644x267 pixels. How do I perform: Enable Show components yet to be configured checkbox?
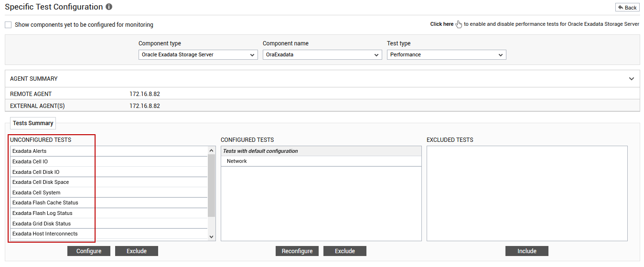pos(8,24)
